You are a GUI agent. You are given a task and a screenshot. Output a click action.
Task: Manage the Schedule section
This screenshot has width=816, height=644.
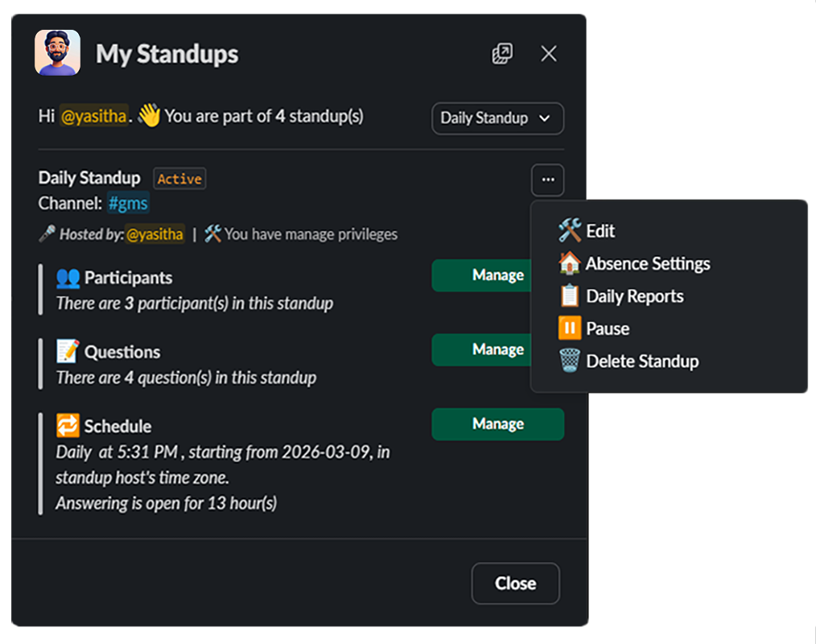[497, 424]
